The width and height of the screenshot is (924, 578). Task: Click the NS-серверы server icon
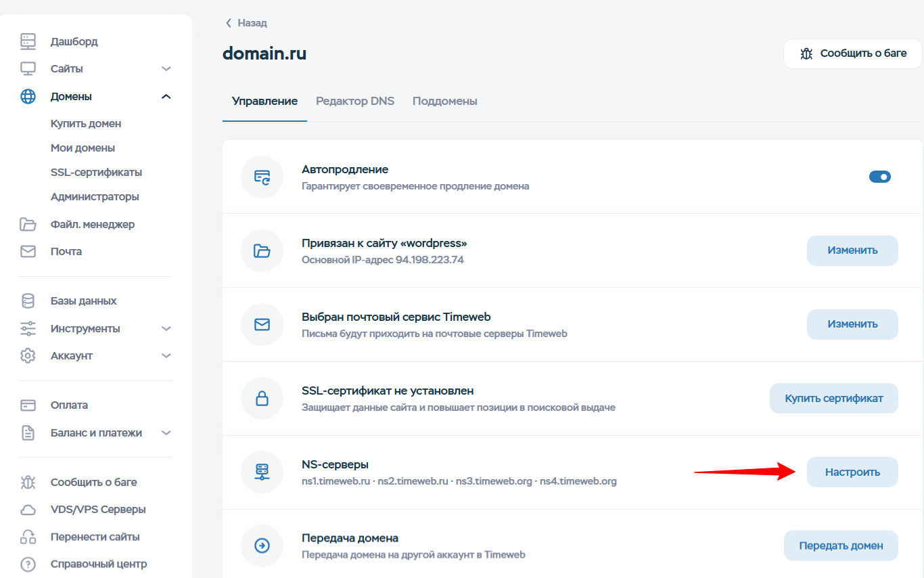tap(262, 472)
